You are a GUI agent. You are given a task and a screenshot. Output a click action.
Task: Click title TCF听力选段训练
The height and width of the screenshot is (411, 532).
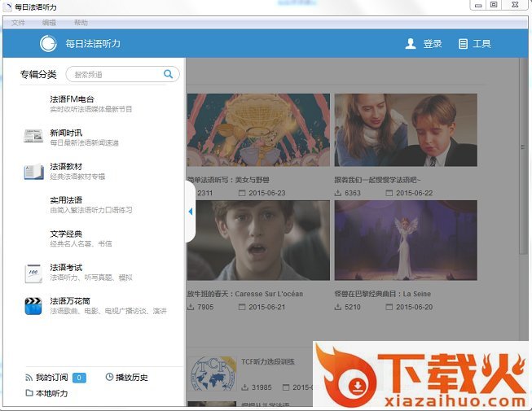pyautogui.click(x=268, y=362)
